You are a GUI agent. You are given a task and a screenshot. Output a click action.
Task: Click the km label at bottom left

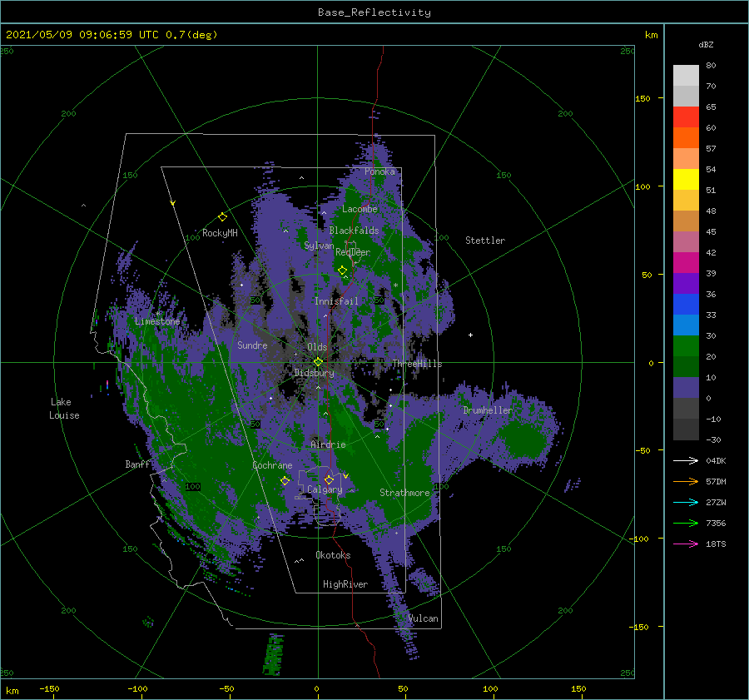pyautogui.click(x=12, y=691)
